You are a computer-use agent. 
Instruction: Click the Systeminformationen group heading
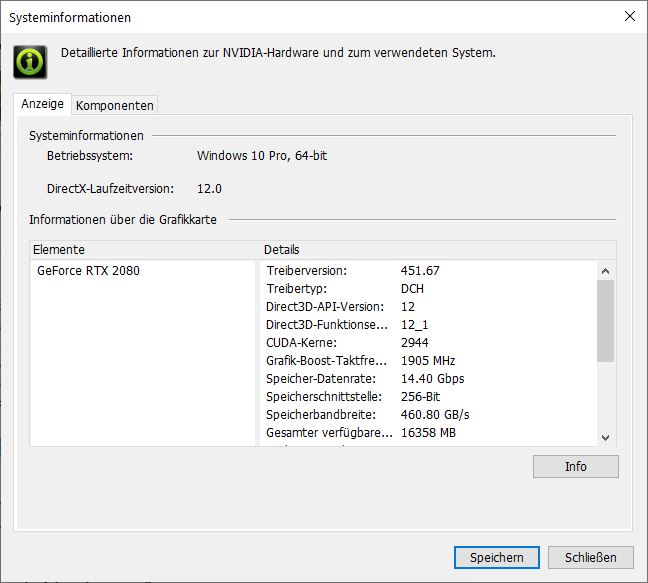tap(86, 136)
